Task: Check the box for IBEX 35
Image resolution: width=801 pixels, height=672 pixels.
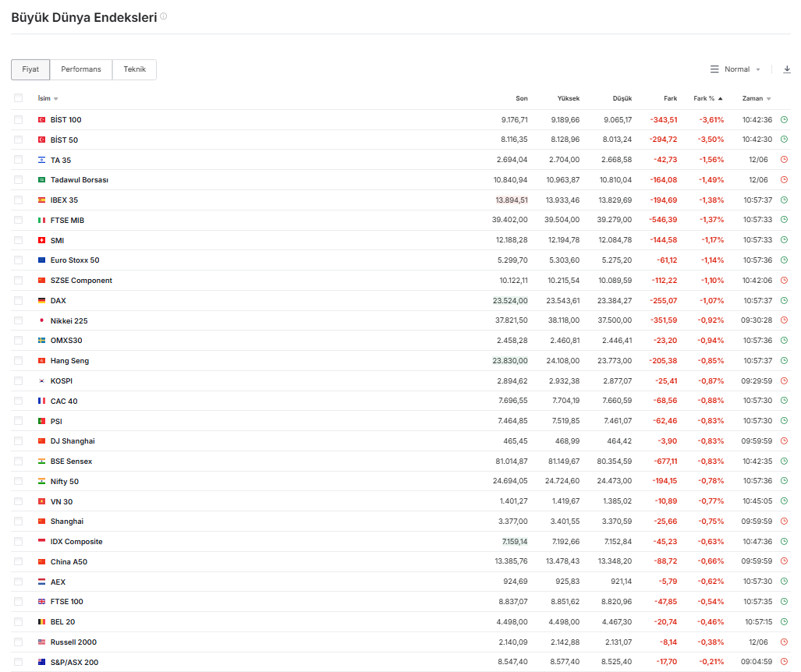Action: [19, 200]
